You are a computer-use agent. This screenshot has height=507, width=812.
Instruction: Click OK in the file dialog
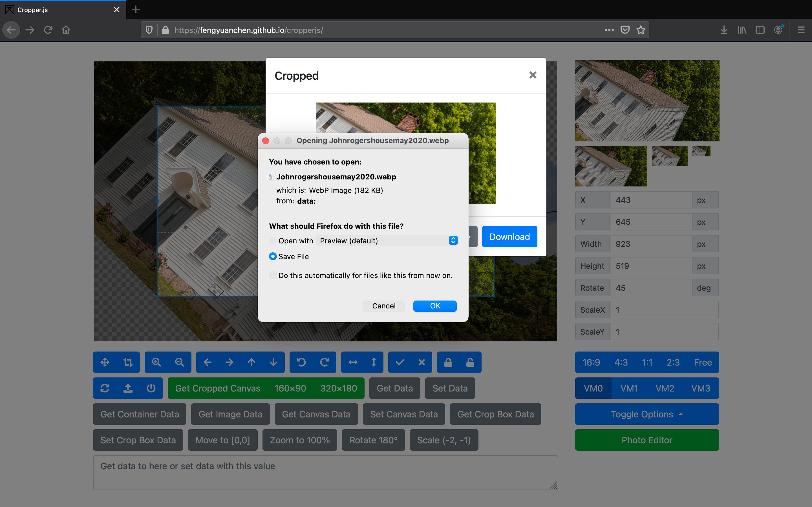tap(435, 306)
